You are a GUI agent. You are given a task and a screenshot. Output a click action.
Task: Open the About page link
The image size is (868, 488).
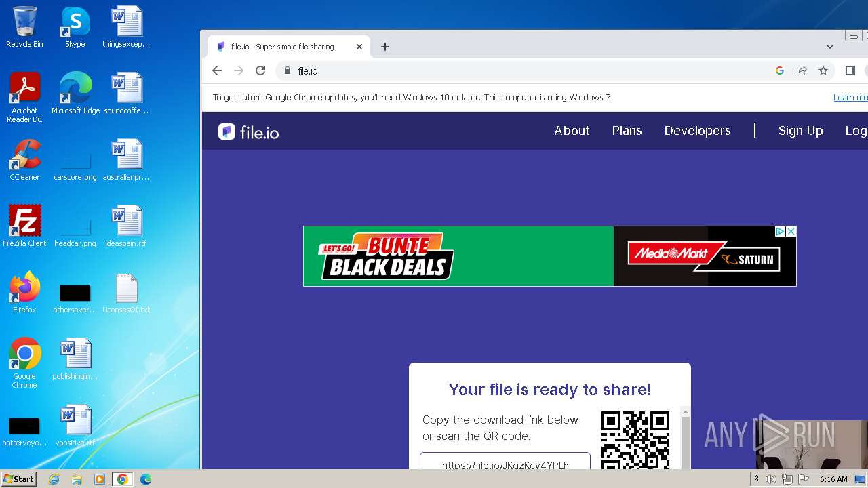point(572,131)
